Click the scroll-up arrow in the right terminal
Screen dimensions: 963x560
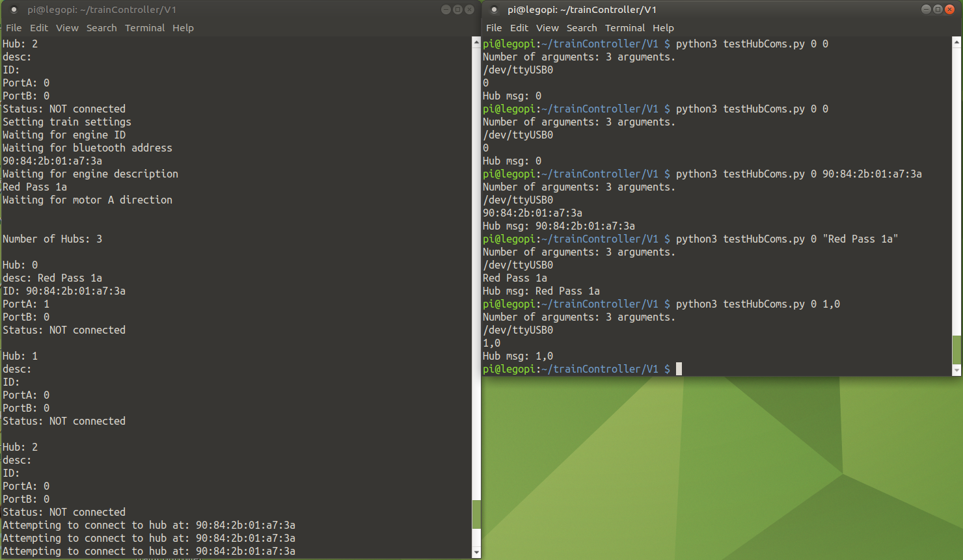tap(956, 42)
